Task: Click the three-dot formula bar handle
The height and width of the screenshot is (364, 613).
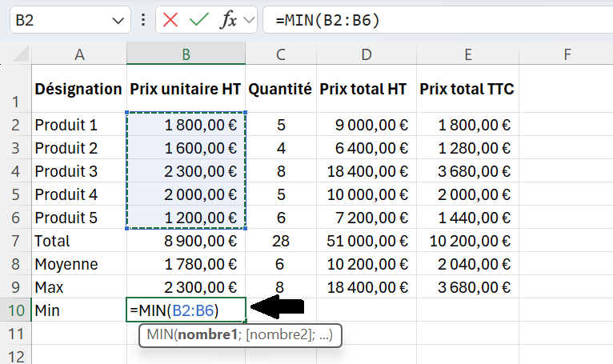Action: coord(143,19)
